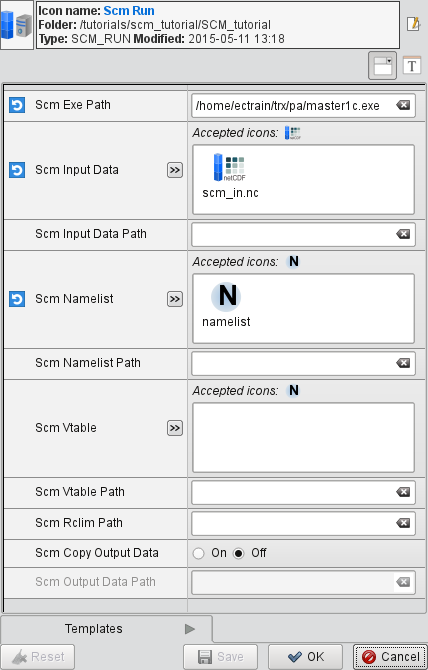The height and width of the screenshot is (670, 428).
Task: Expand Scm Vtable helper with arrow button
Action: tap(175, 428)
